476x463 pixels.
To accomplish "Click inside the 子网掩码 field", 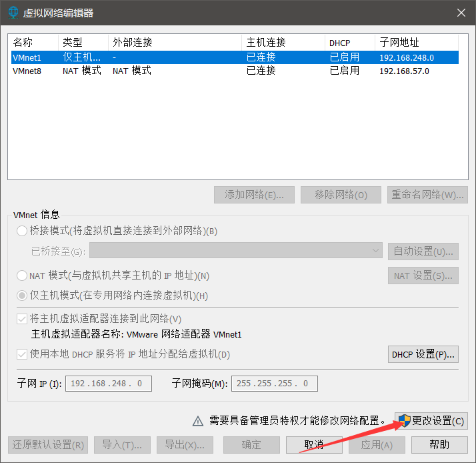I will point(275,384).
